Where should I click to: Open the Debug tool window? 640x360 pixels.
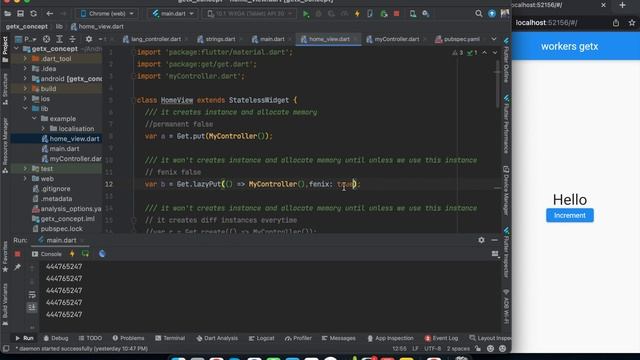coord(56,338)
